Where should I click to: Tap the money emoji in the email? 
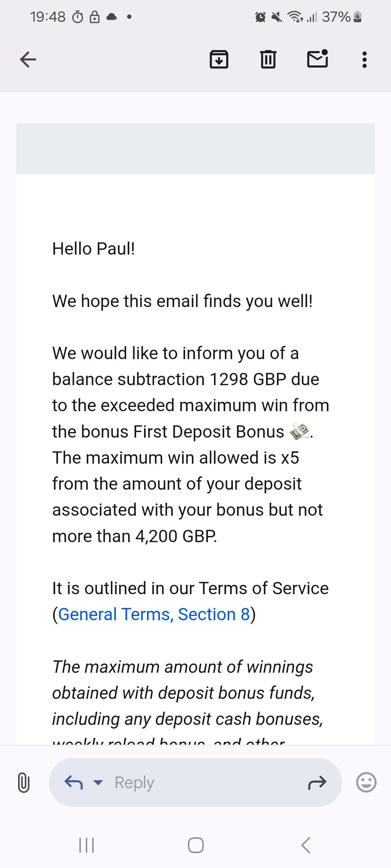coord(299,432)
